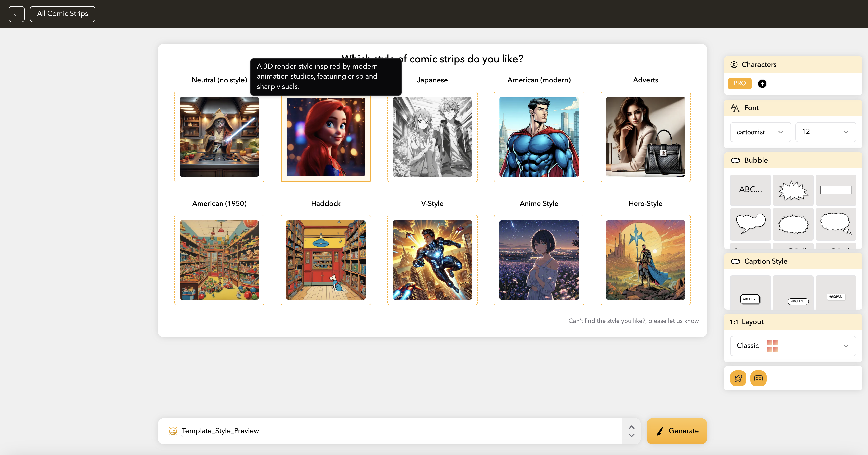Open the cartoonist font dropdown

pyautogui.click(x=760, y=132)
